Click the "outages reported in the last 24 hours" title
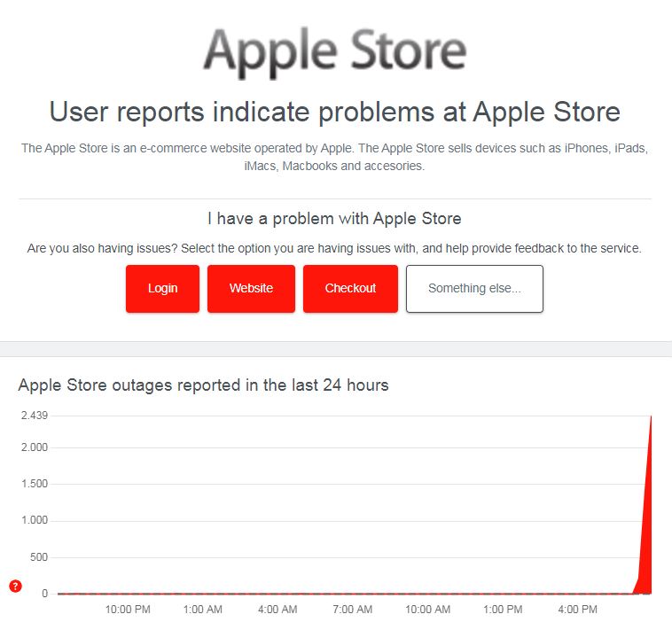 coord(203,385)
